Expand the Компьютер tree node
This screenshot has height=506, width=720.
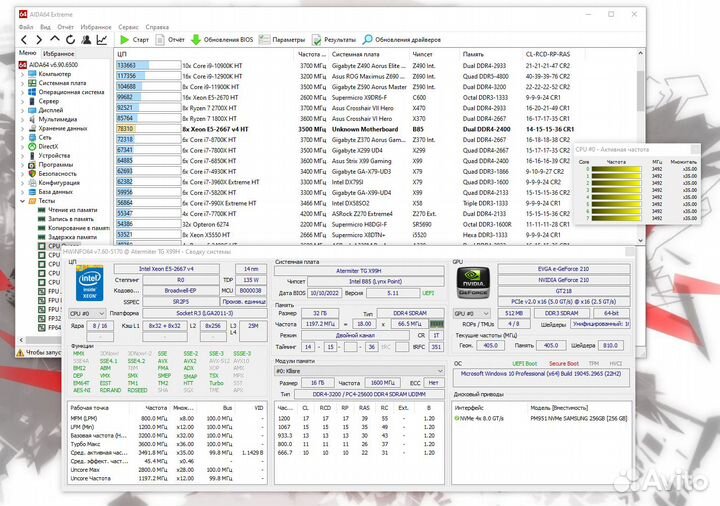tap(22, 74)
